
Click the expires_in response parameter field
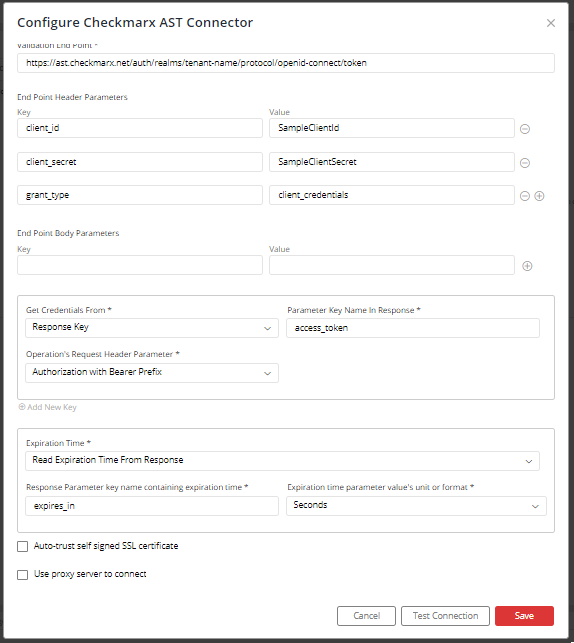click(x=152, y=506)
